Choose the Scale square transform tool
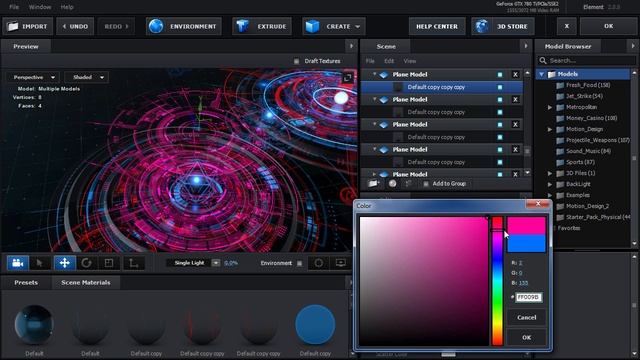 [109, 263]
